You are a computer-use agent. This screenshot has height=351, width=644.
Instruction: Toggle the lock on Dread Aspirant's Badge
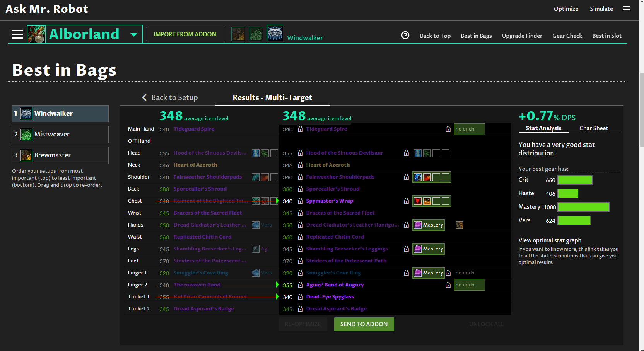pyautogui.click(x=300, y=309)
